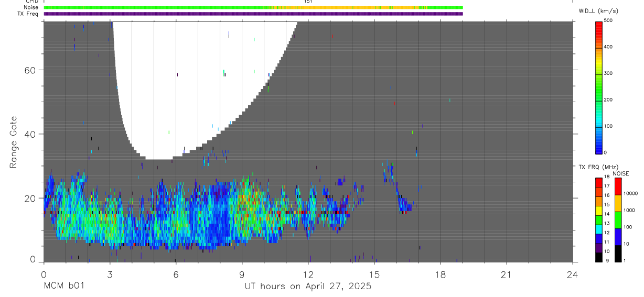
Task: Click the '6' tick on the UT hours axis
Action: point(176,274)
